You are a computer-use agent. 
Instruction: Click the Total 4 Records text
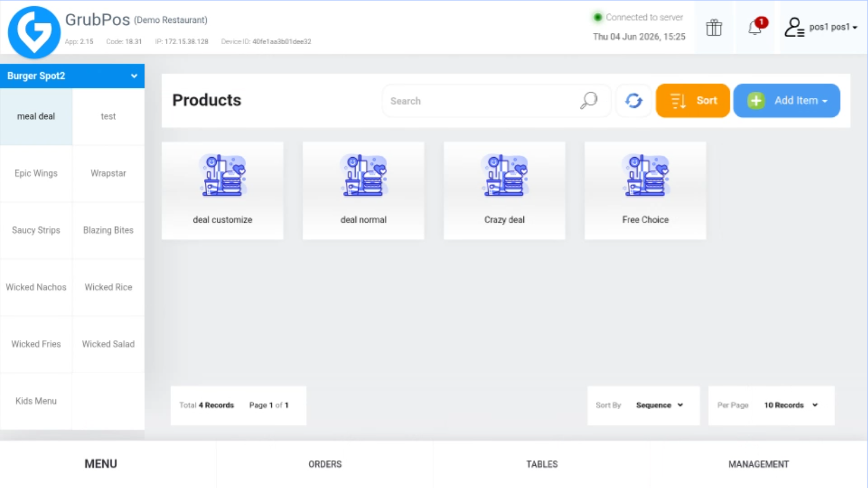pyautogui.click(x=207, y=405)
